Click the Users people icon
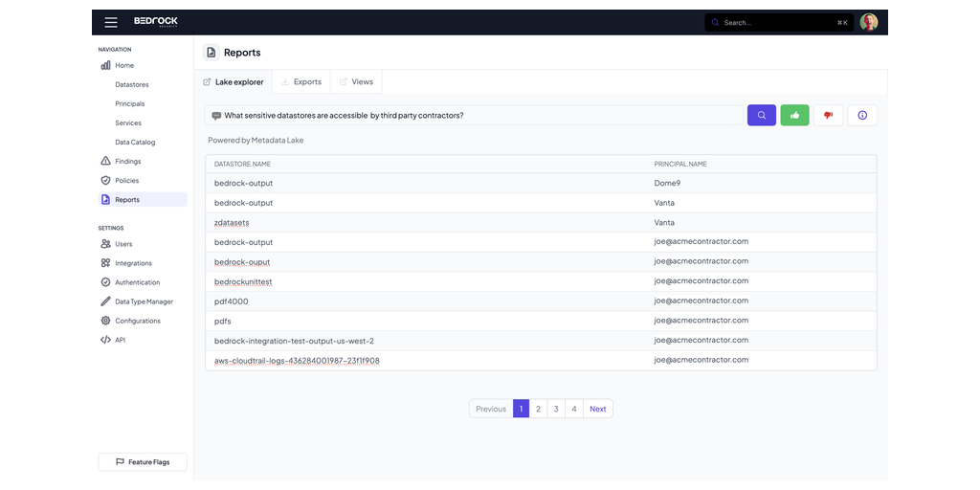980x490 pixels. 105,244
